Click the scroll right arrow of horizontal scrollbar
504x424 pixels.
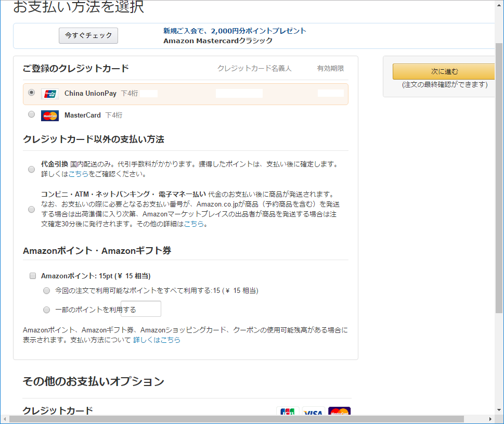pos(490,419)
